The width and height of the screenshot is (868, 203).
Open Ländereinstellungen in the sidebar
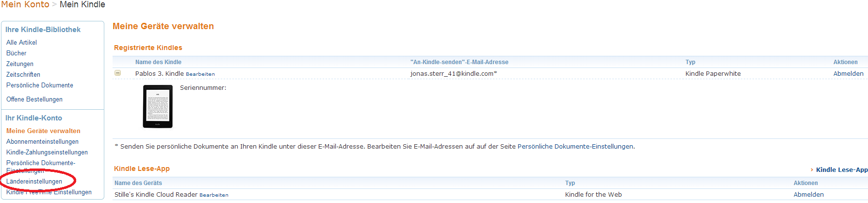pyautogui.click(x=34, y=182)
